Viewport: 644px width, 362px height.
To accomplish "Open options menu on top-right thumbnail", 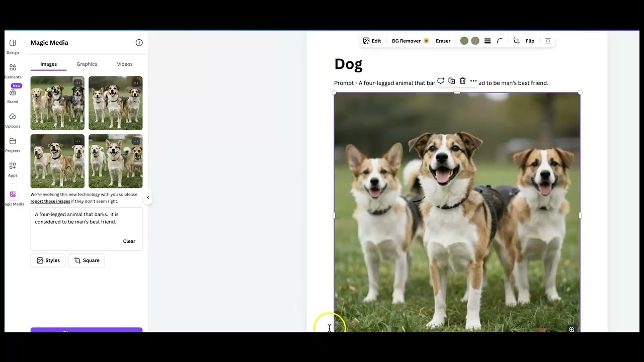I will (x=136, y=83).
